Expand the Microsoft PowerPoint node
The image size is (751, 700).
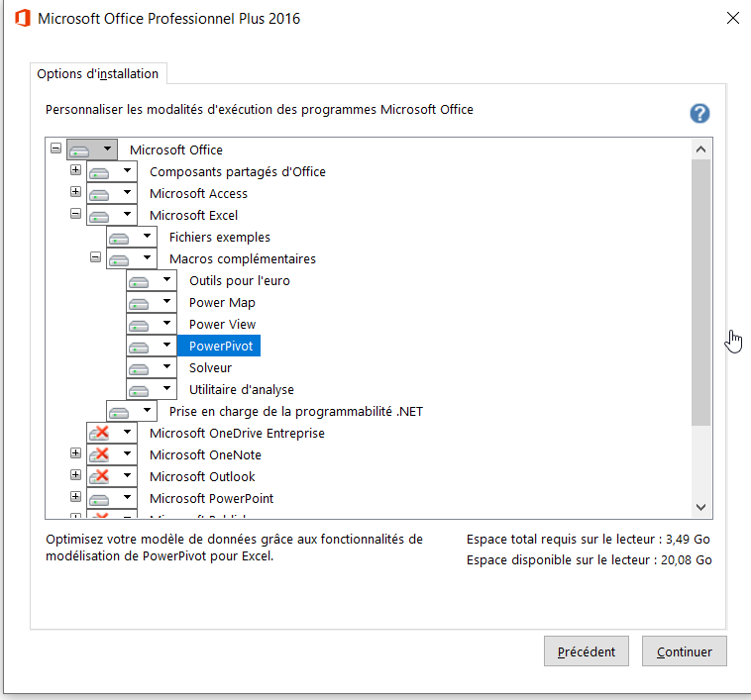75,496
